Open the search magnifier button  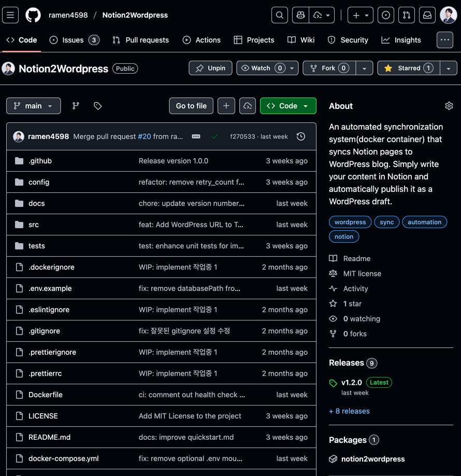280,15
